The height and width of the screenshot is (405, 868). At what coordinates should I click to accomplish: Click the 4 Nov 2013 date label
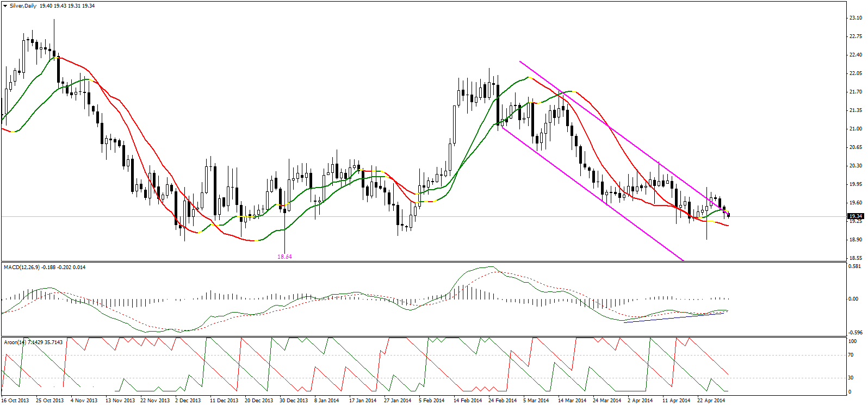[84, 401]
